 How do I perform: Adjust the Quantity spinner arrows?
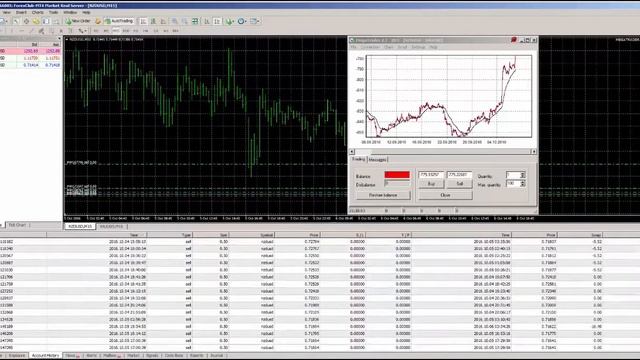coord(522,175)
